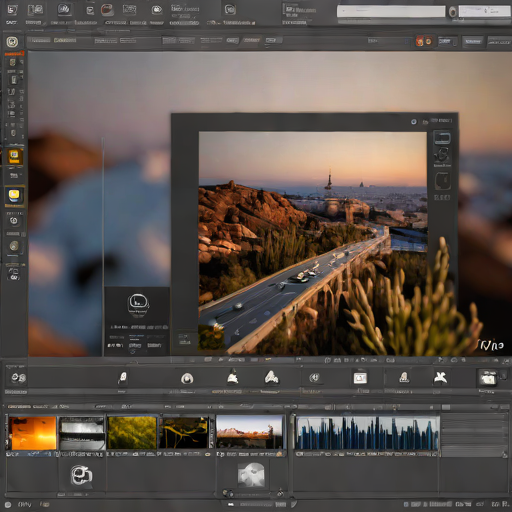Select the yellow highlighted tool in left sidebar
This screenshot has width=512, height=512.
coord(14,195)
